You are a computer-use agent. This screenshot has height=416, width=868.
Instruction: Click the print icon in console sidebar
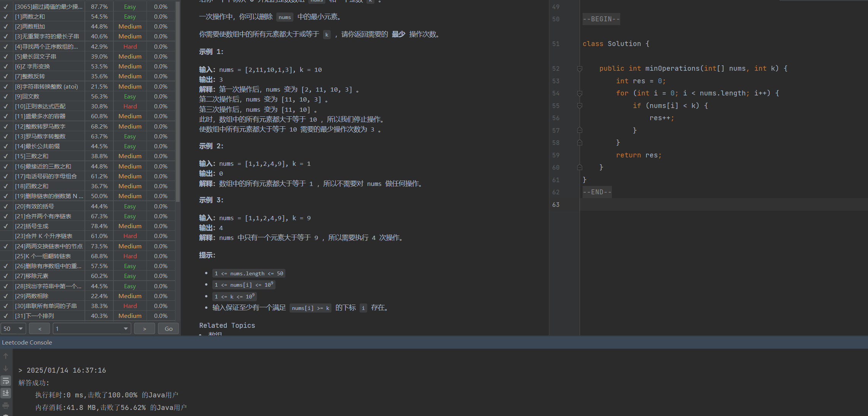pos(6,405)
